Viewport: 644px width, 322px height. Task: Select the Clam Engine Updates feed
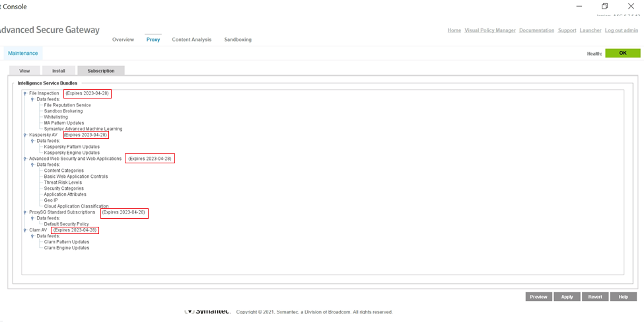pos(67,248)
